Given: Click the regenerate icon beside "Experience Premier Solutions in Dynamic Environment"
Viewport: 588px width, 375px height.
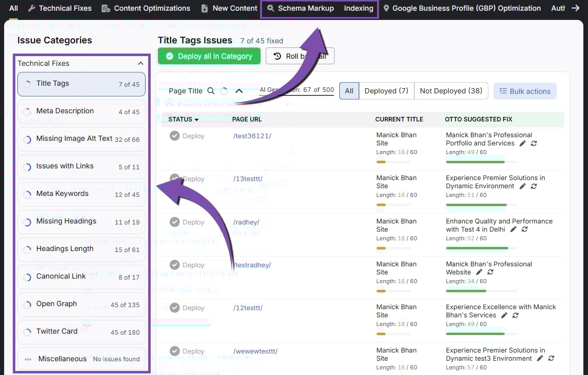Looking at the screenshot, I should [534, 186].
